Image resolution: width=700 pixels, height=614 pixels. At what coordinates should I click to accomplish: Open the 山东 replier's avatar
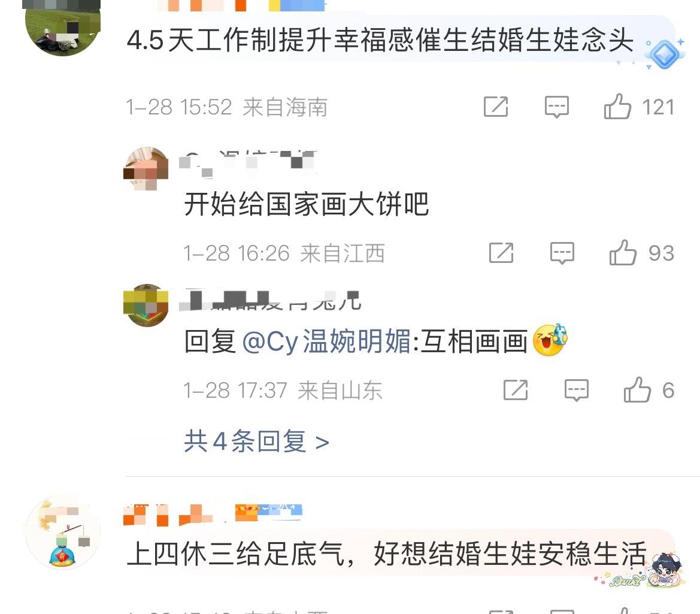pos(146,306)
